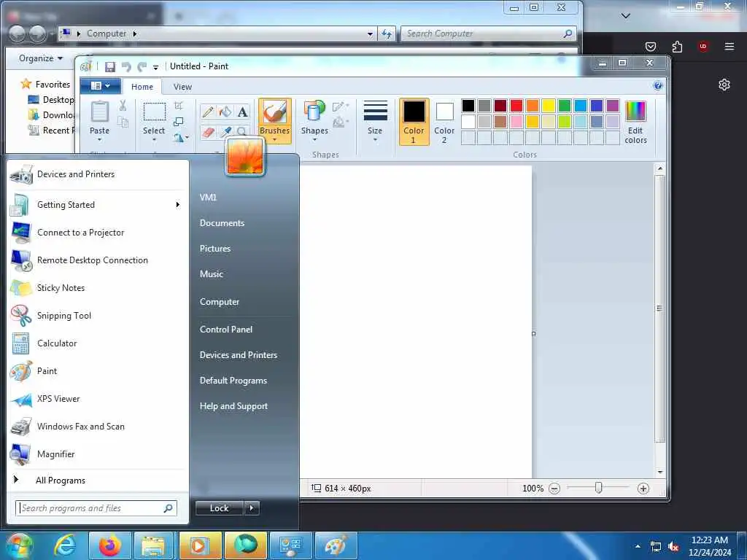
Task: Open Paint Help question mark icon
Action: [x=658, y=86]
